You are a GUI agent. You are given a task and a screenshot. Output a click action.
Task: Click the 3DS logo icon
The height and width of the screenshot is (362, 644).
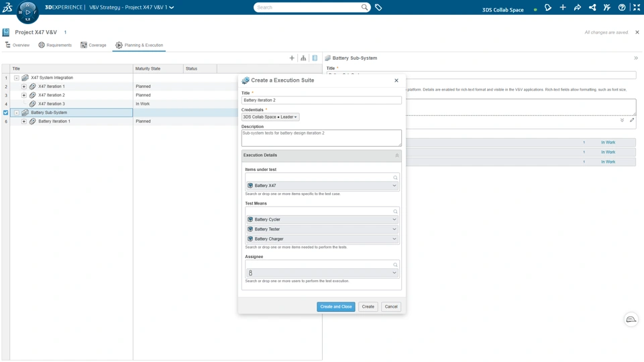coord(7,7)
